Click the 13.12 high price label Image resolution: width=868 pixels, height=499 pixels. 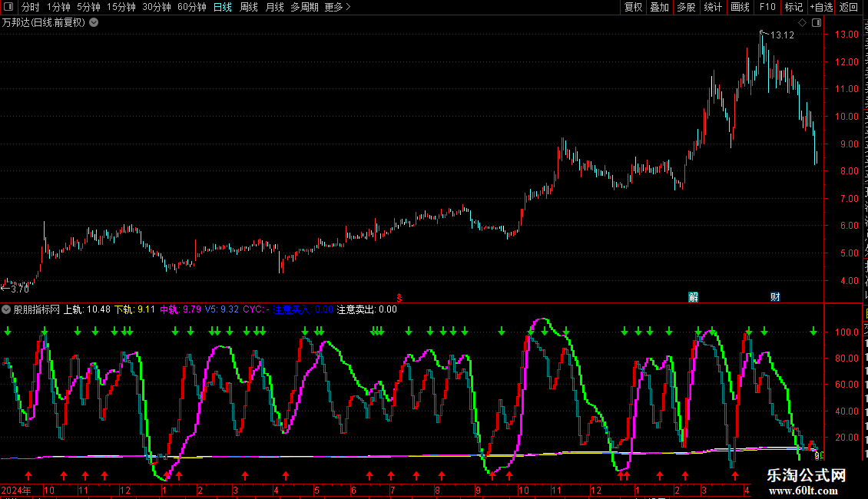point(782,35)
